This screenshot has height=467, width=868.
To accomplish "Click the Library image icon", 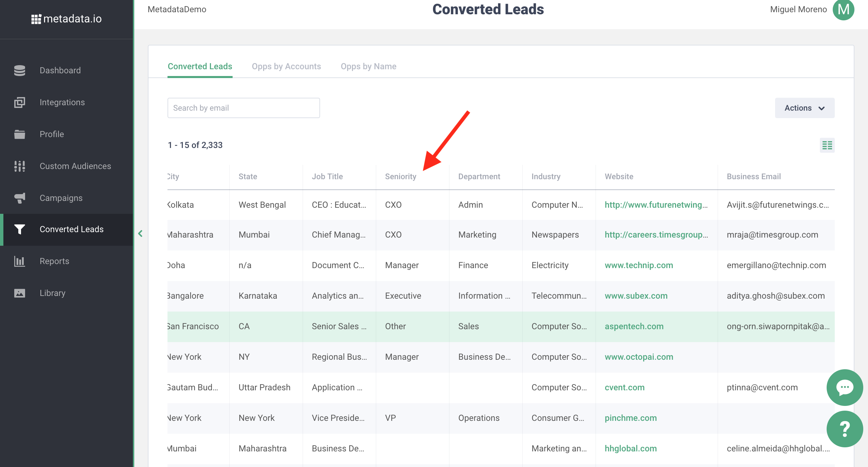I will 20,293.
